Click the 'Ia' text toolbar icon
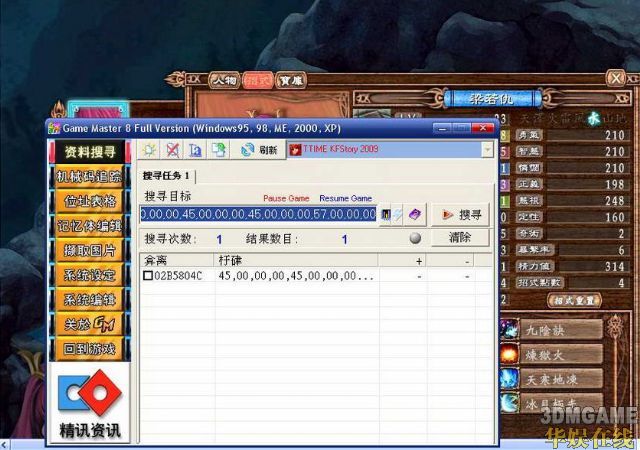The width and height of the screenshot is (640, 450). 195,150
